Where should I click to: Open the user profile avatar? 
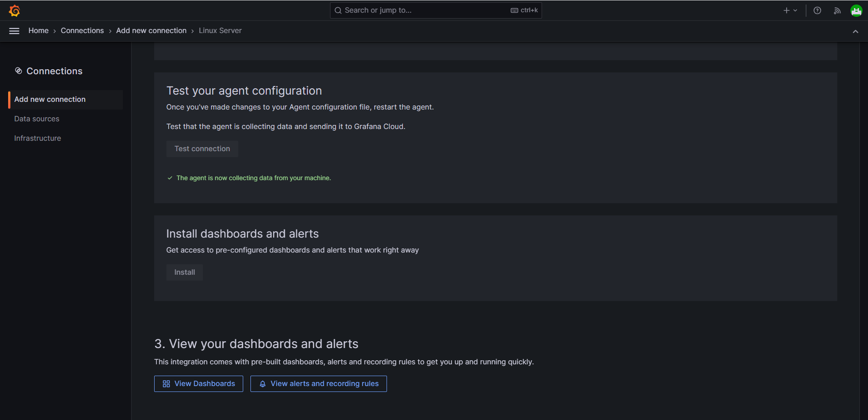856,10
